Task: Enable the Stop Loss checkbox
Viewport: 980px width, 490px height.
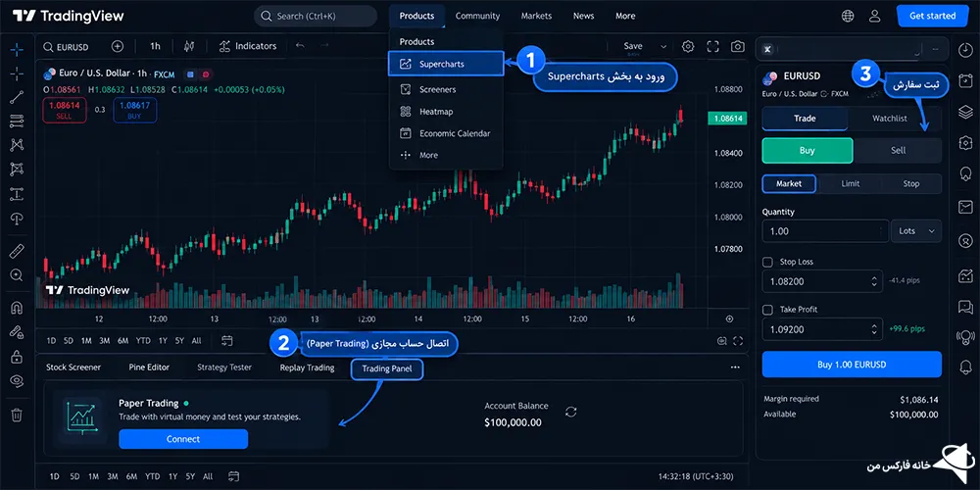Action: tap(768, 262)
